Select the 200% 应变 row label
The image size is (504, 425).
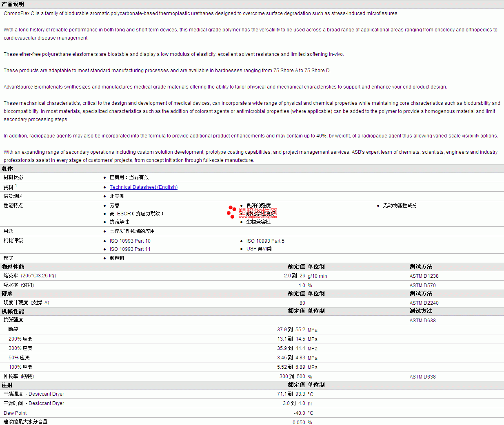(x=20, y=339)
